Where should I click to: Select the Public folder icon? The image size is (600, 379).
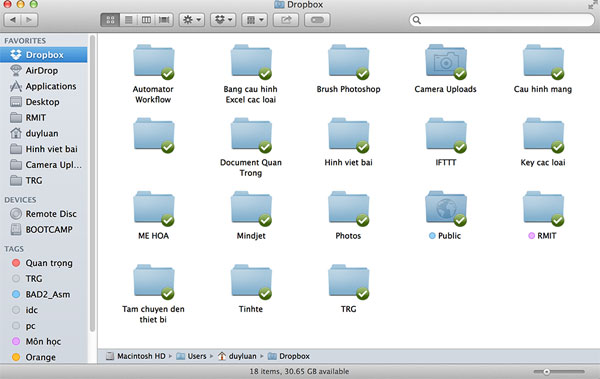pos(446,209)
